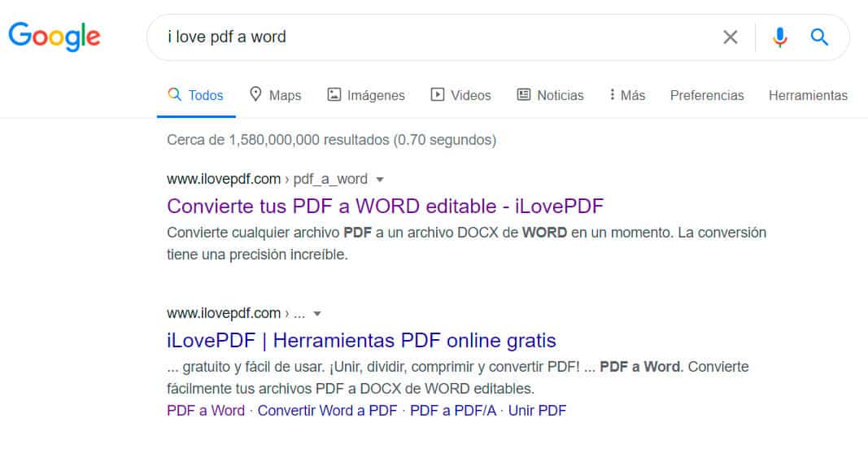Open the 'PDF a Word' sitelink
Viewport: 868px width, 453px height.
(205, 411)
